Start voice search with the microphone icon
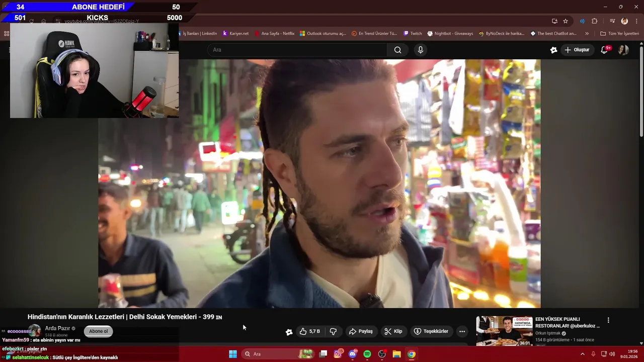644x362 pixels. (x=421, y=50)
